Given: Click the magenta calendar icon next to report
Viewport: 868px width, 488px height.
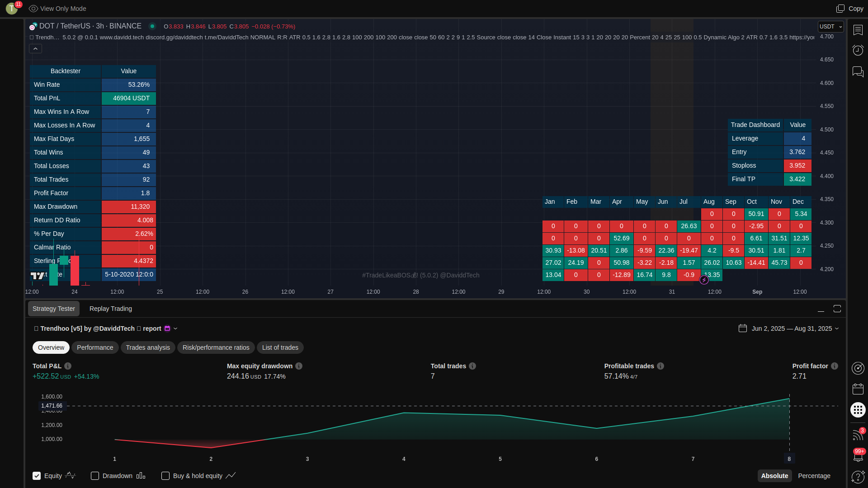Looking at the screenshot, I should [x=167, y=328].
